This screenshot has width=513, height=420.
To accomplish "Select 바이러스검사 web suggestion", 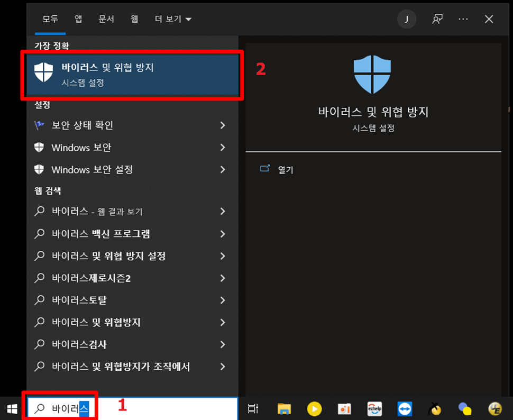I will coord(133,344).
